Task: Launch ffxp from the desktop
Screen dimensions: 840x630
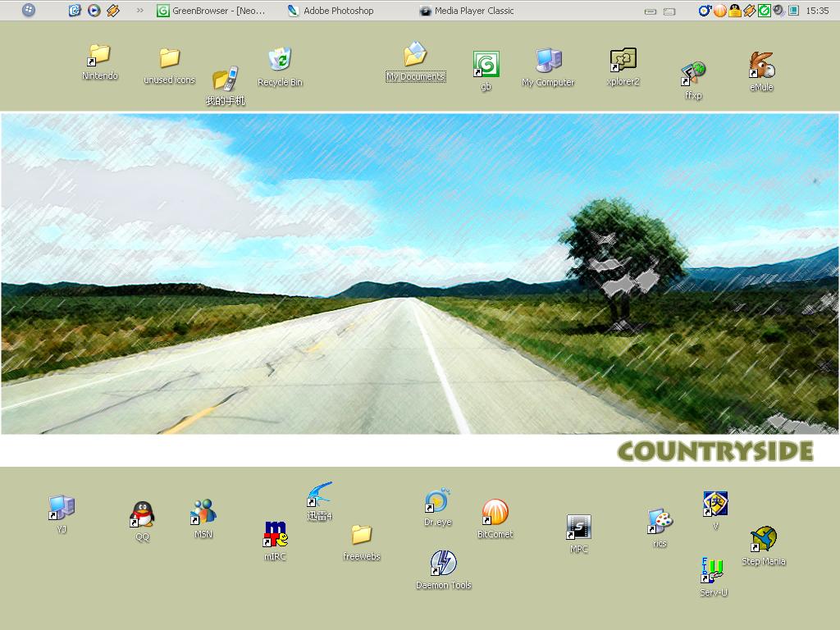Action: pos(692,74)
